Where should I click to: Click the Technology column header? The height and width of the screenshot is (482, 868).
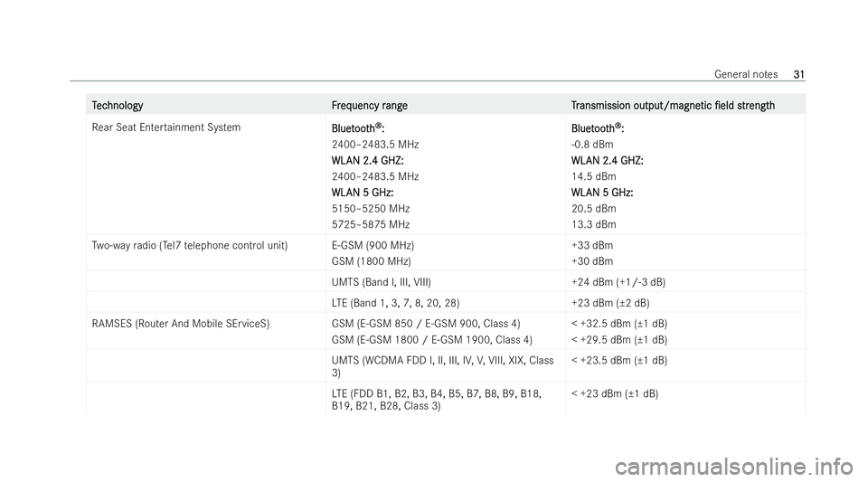pyautogui.click(x=118, y=106)
